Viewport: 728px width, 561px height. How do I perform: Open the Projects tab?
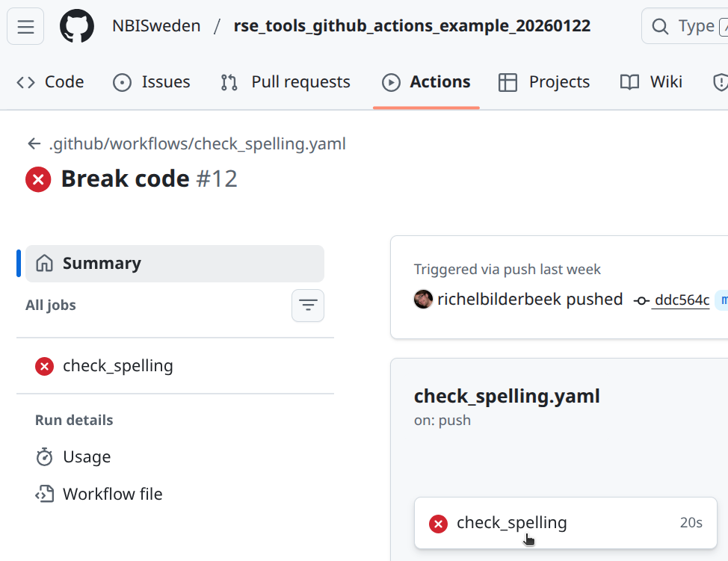(544, 82)
